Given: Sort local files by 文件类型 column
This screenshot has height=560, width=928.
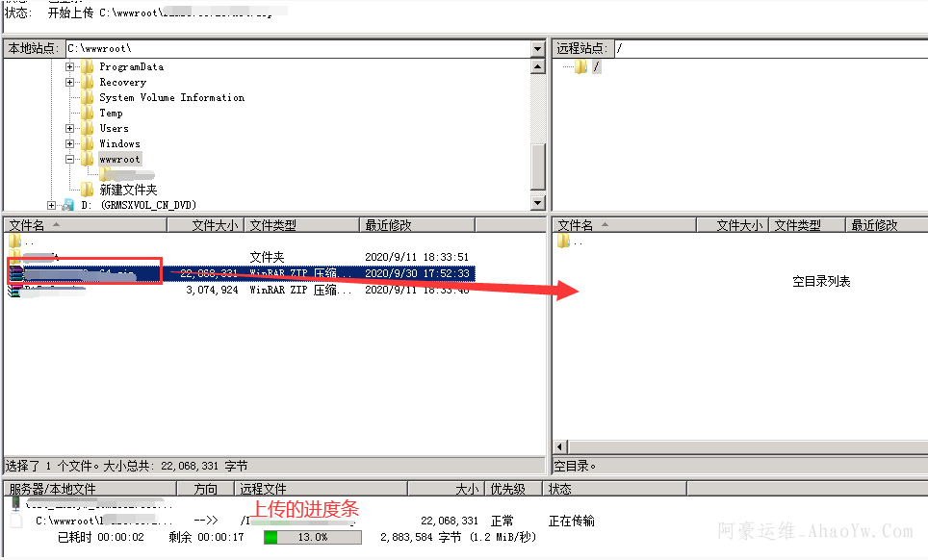Looking at the screenshot, I should click(302, 225).
